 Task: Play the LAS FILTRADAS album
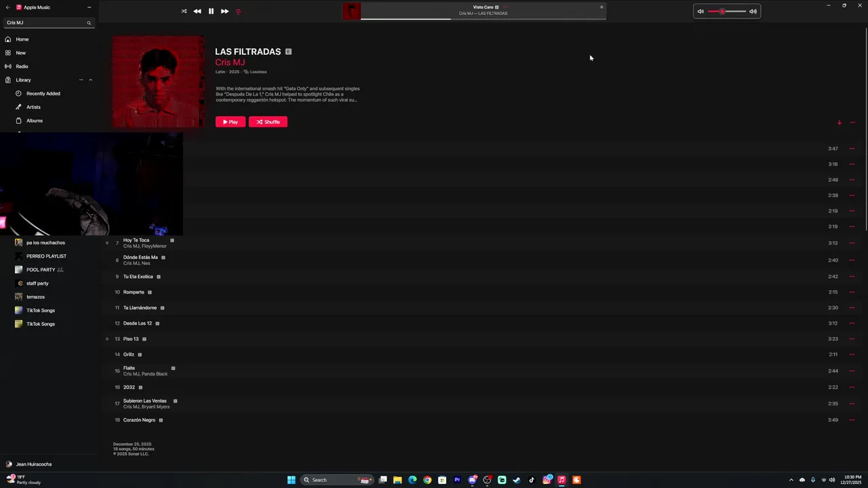(x=231, y=122)
